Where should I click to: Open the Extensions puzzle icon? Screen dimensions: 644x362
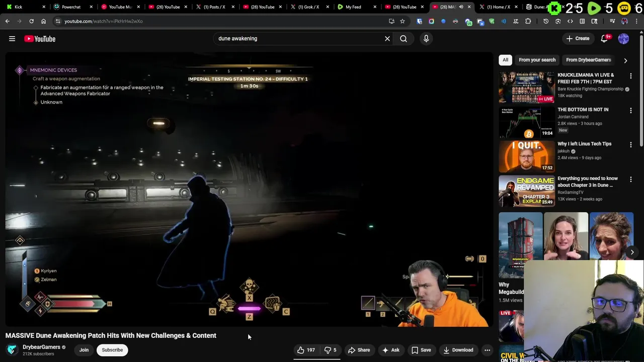point(528,21)
